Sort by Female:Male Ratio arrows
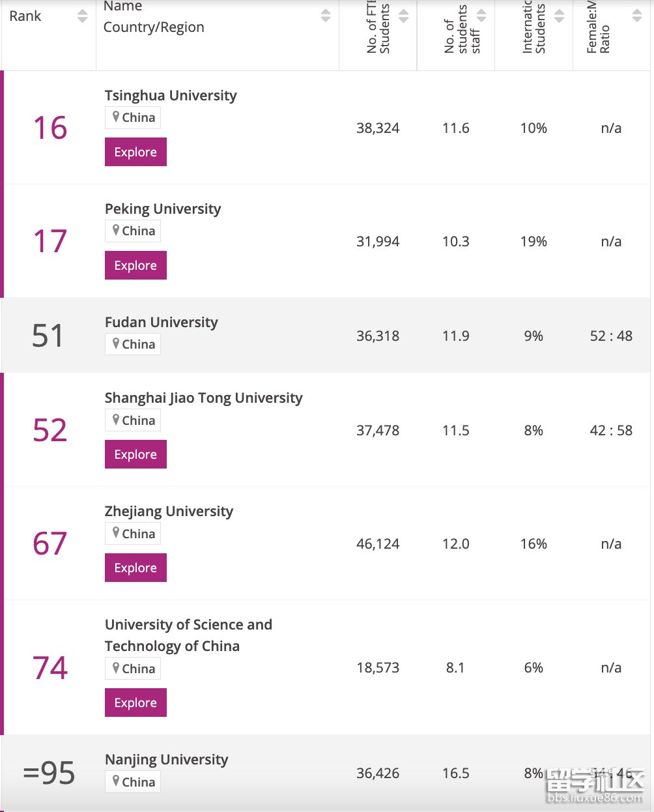 (637, 16)
